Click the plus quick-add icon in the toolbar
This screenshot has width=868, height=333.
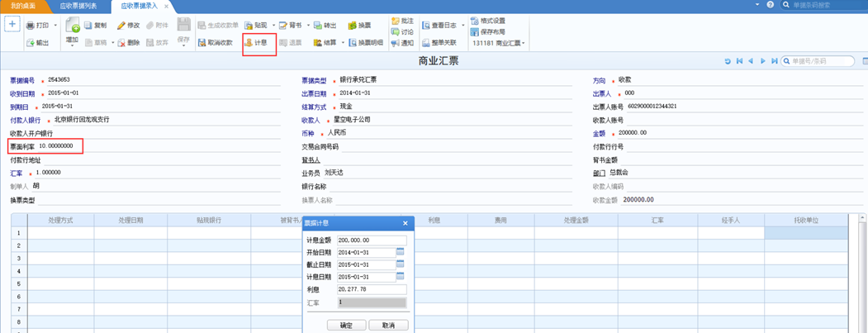pos(12,25)
